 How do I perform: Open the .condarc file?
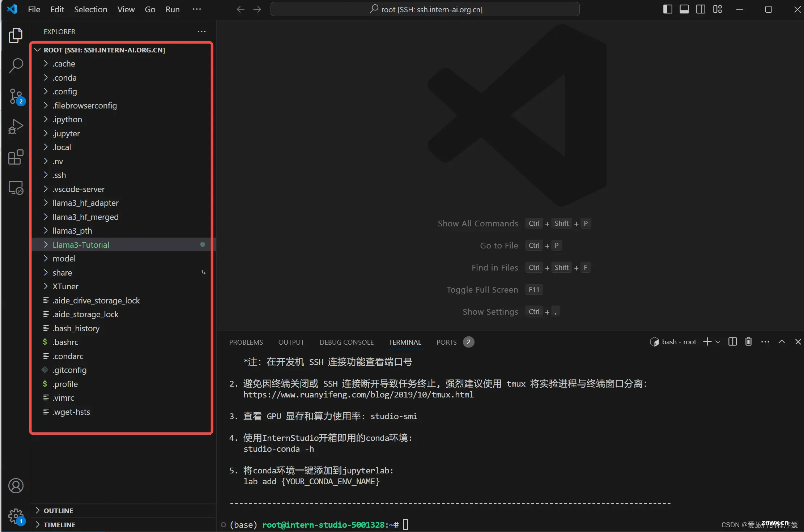(x=123, y=356)
